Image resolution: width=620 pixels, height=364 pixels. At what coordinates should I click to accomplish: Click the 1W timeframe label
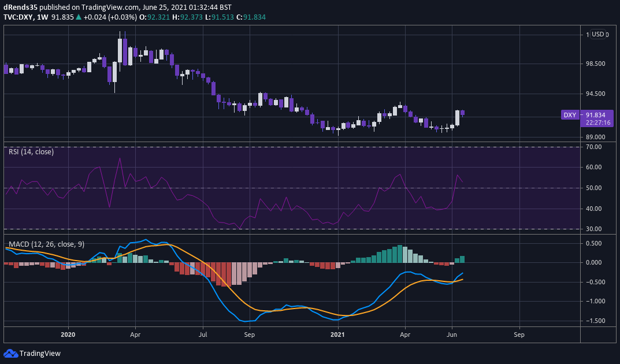coord(42,17)
